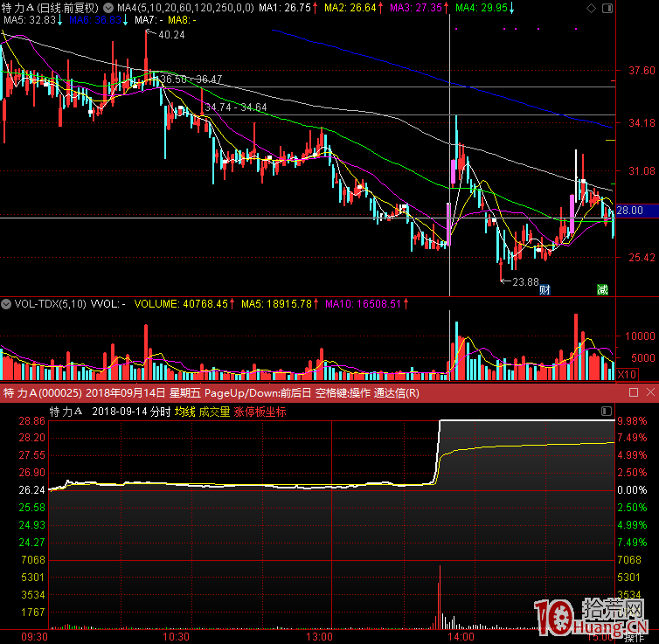Click the volume MA5: 18915.78 readout
The height and width of the screenshot is (644, 659).
[276, 304]
